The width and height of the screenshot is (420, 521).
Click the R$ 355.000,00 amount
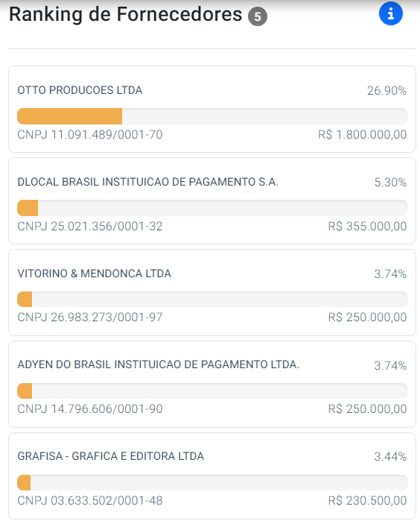point(367,227)
